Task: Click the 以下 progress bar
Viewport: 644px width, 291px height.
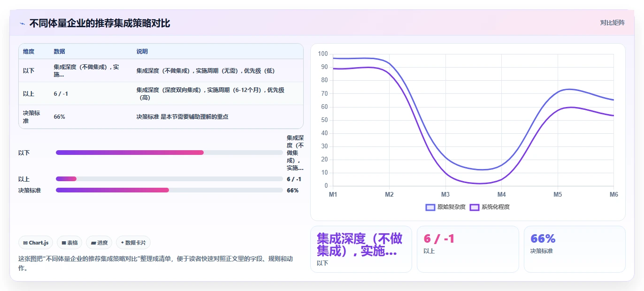Action: tap(169, 153)
